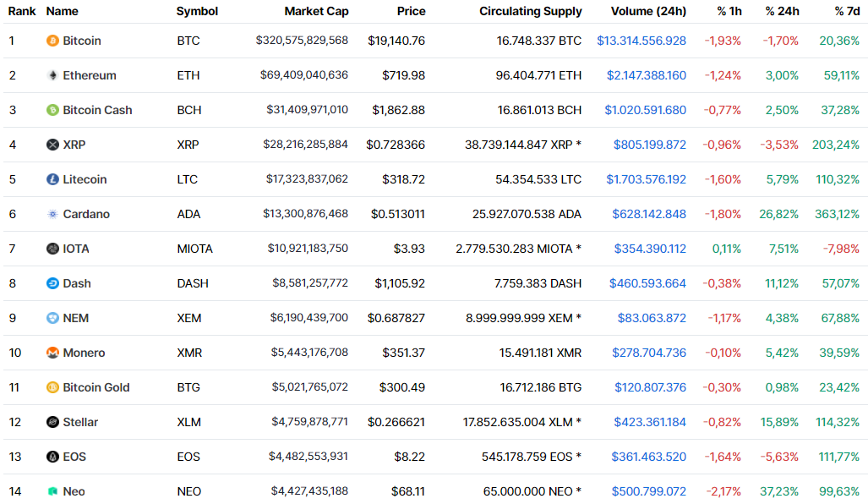Click the Stellar rocket logo icon
The height and width of the screenshot is (504, 868).
[x=52, y=422]
